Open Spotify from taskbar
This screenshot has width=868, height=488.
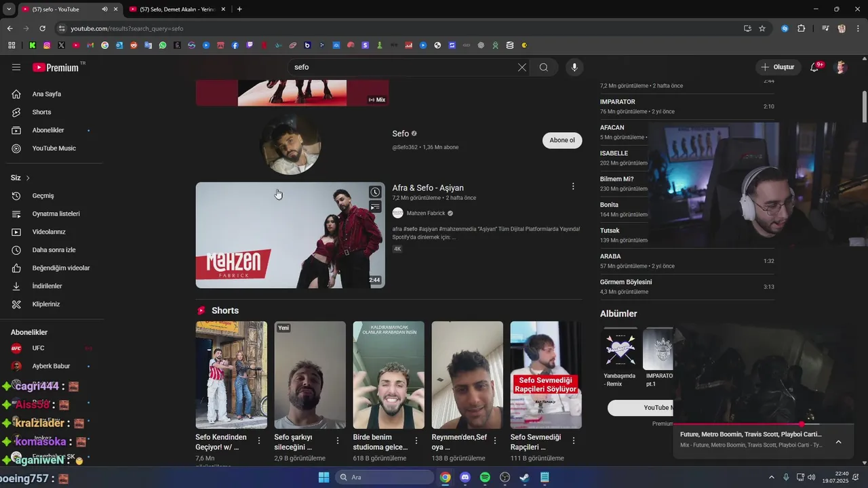click(485, 477)
